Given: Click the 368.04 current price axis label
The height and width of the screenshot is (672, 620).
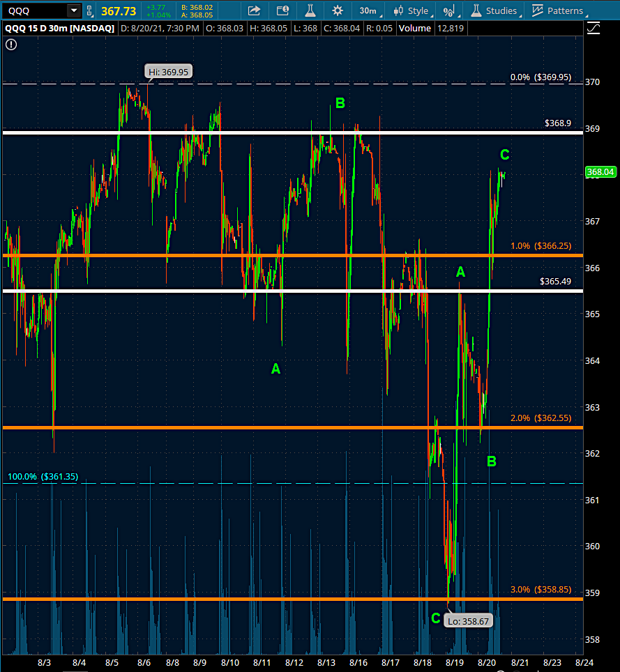Looking at the screenshot, I should [x=600, y=171].
